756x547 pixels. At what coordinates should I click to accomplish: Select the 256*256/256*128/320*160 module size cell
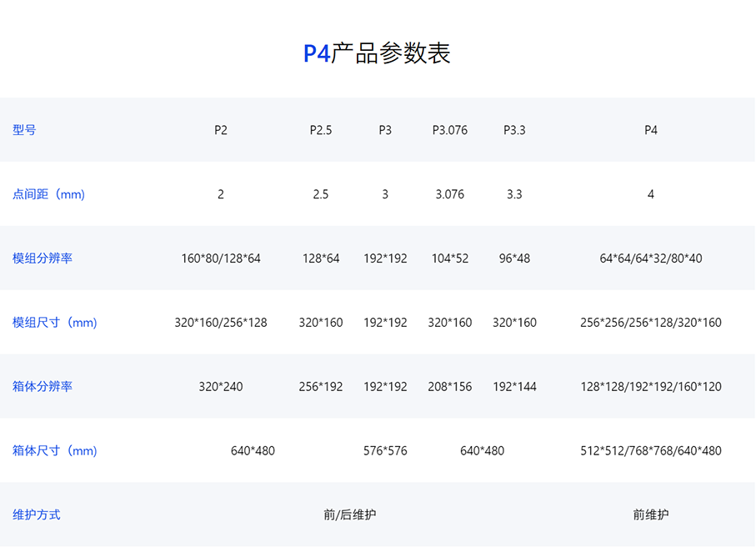651,323
